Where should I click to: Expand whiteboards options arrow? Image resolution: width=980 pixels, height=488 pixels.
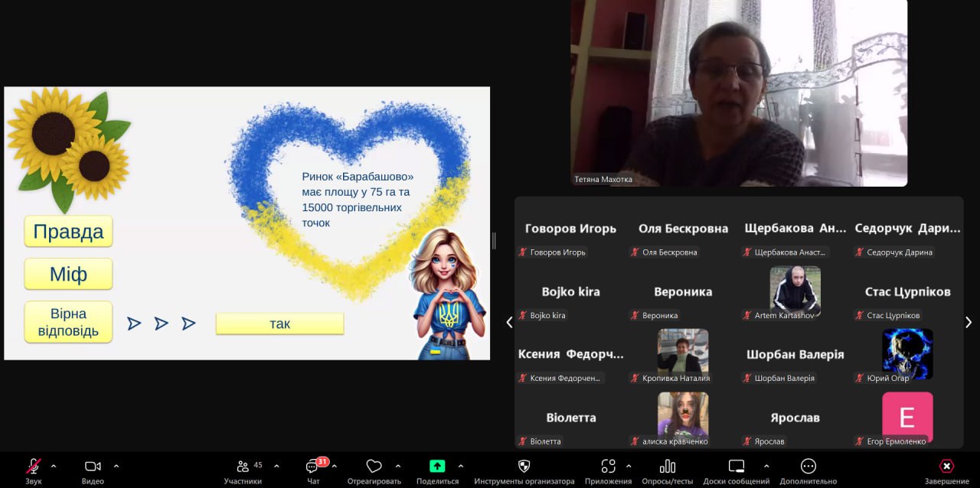(x=766, y=466)
